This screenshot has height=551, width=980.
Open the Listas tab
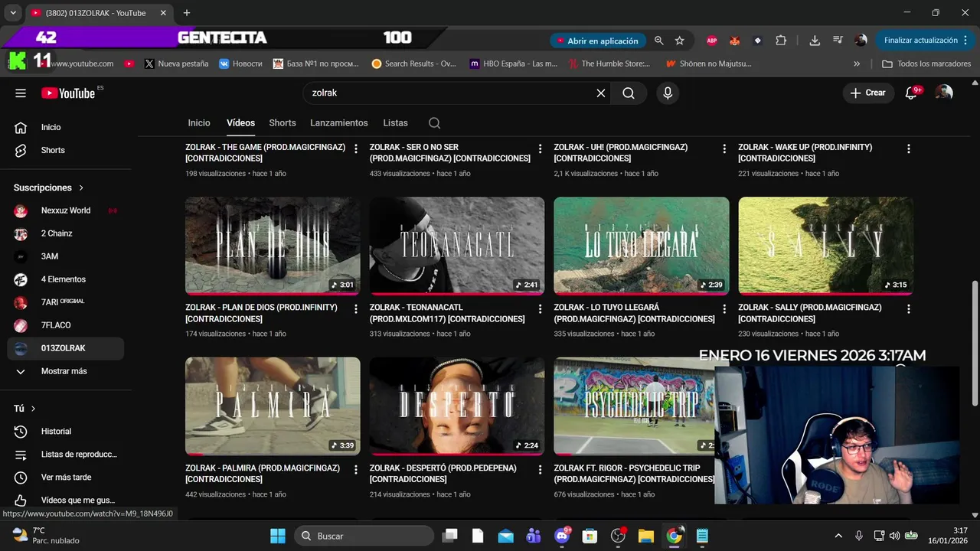click(x=395, y=123)
